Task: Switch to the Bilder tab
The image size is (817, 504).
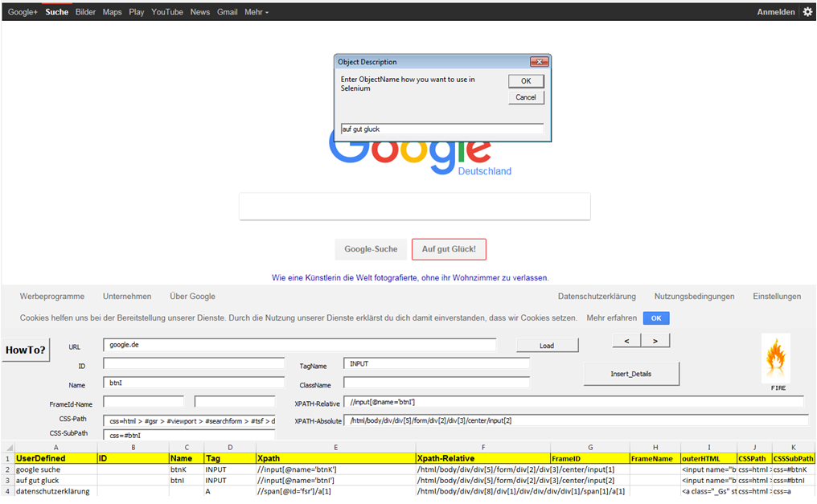Action: 85,11
